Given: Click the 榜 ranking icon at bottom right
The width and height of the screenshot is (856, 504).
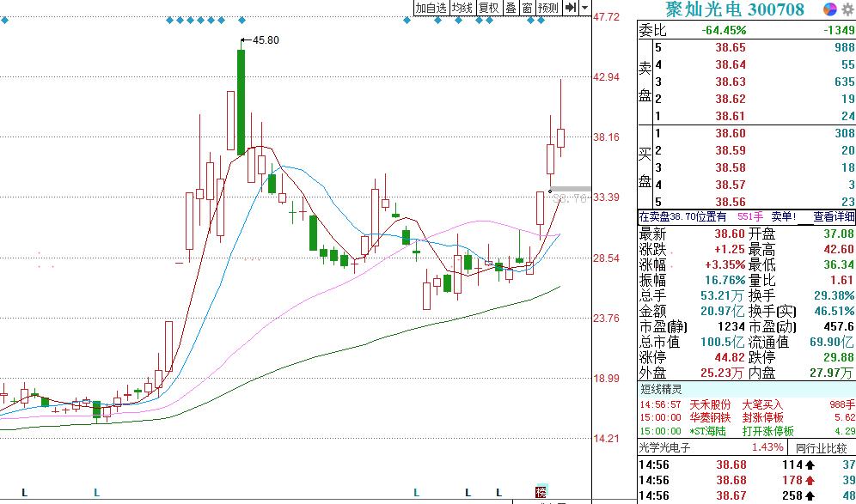Looking at the screenshot, I should pyautogui.click(x=541, y=491).
